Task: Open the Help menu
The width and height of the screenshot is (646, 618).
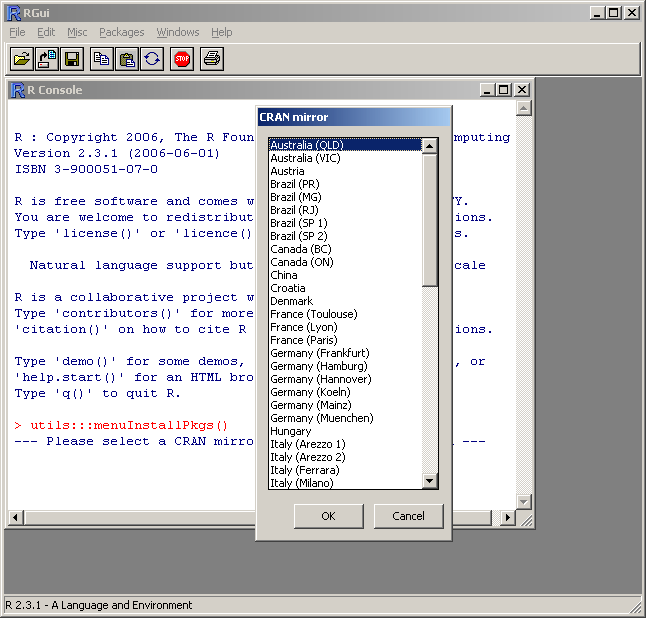Action: tap(222, 32)
